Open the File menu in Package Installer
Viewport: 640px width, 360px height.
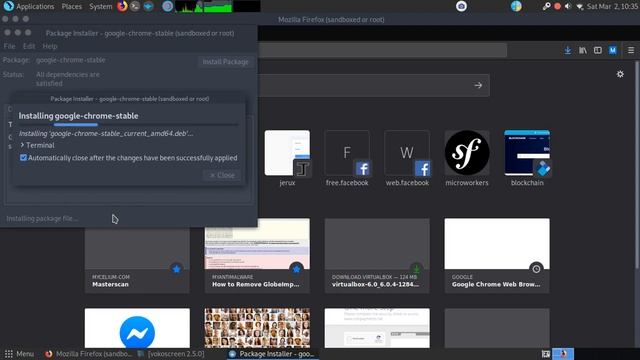[x=9, y=46]
